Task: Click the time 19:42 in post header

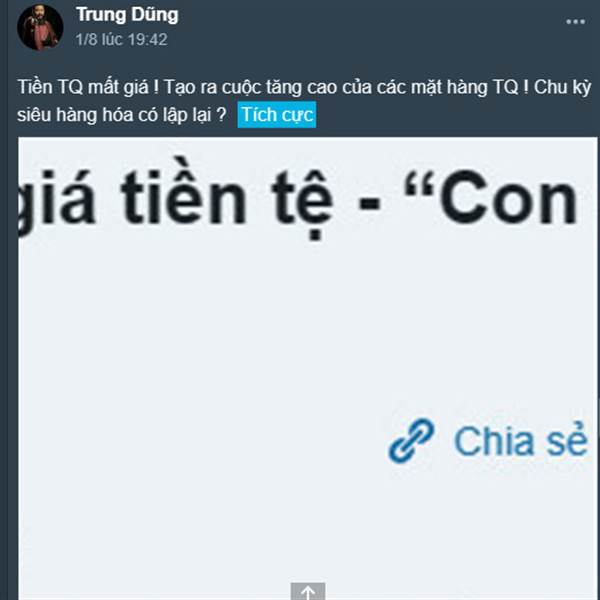Action: [147, 39]
